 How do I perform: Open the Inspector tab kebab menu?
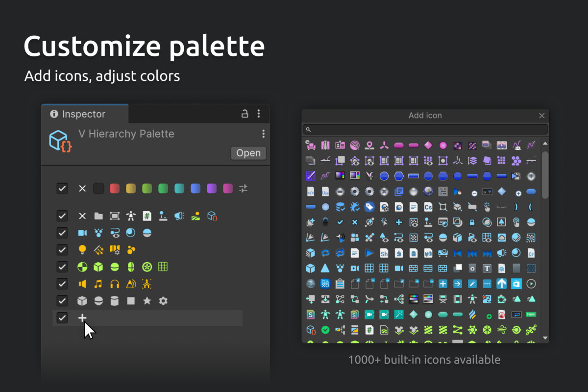coord(259,114)
